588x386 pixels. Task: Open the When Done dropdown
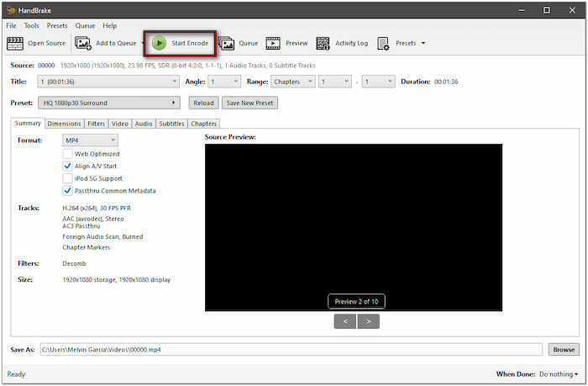click(559, 374)
